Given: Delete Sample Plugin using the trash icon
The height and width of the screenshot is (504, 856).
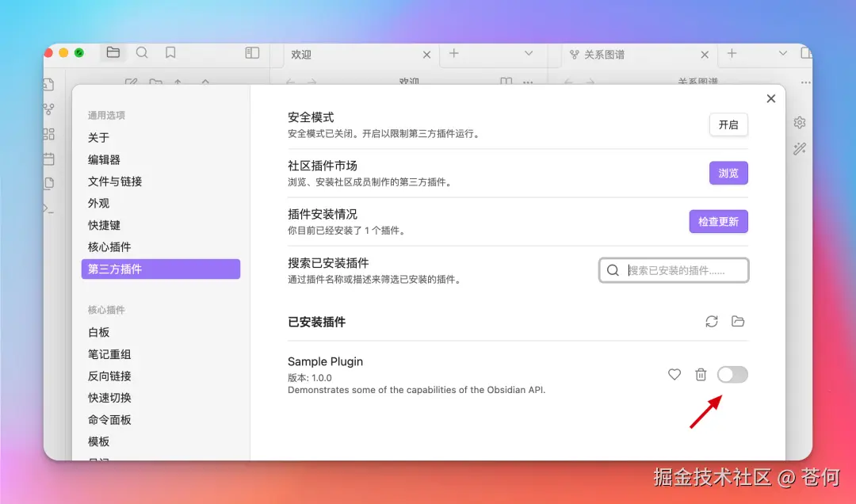Looking at the screenshot, I should [x=701, y=374].
